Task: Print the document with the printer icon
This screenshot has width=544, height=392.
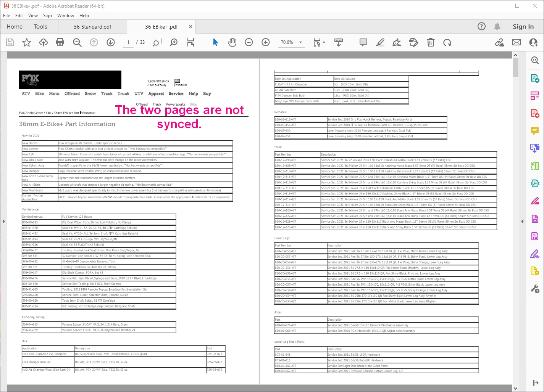Action: click(60, 42)
